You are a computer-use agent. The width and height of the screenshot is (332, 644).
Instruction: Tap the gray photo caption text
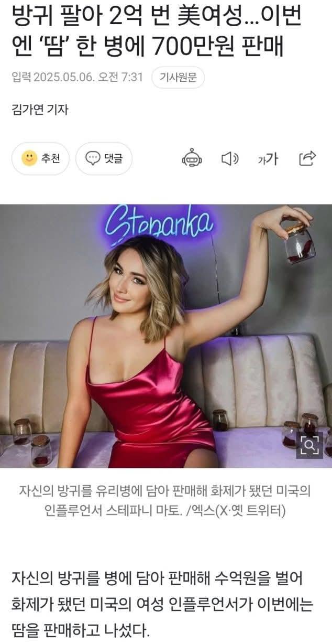165,501
